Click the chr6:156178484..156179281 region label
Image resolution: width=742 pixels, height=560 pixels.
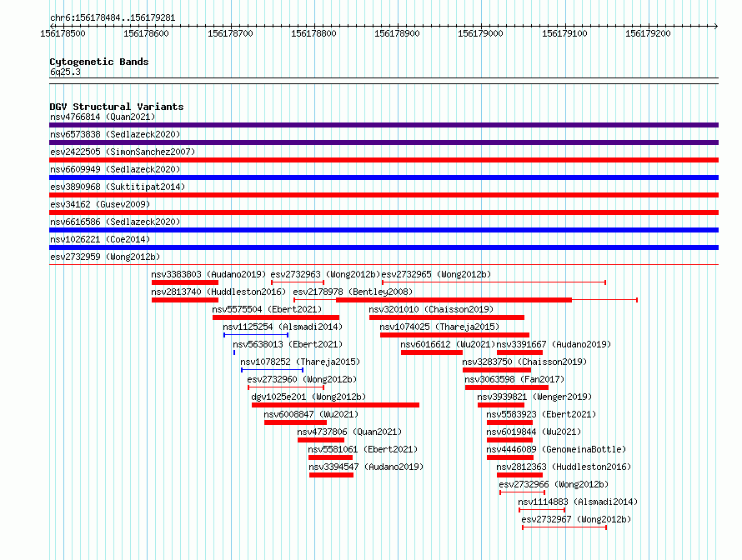[113, 18]
